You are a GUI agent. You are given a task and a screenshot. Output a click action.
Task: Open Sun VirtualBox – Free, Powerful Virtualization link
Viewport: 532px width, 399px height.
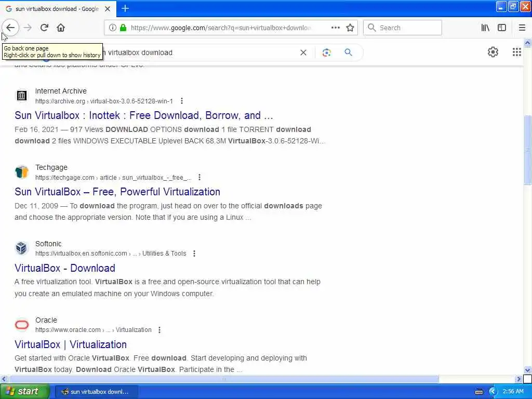[x=117, y=192]
